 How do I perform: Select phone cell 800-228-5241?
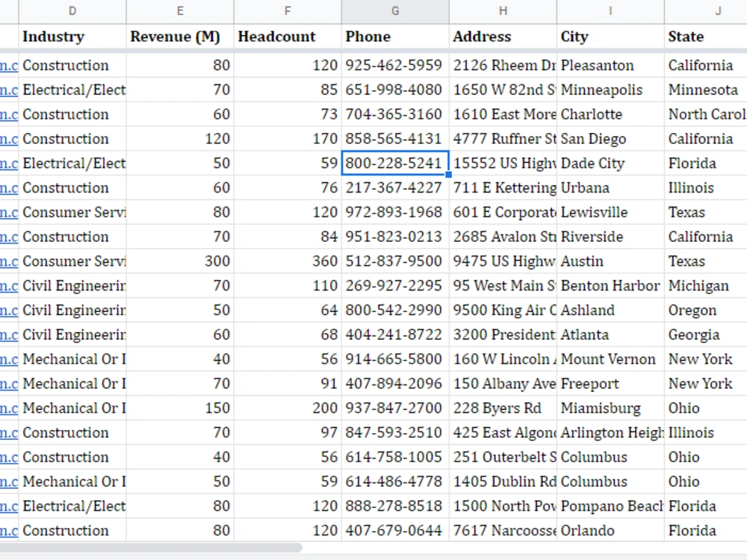pyautogui.click(x=395, y=164)
